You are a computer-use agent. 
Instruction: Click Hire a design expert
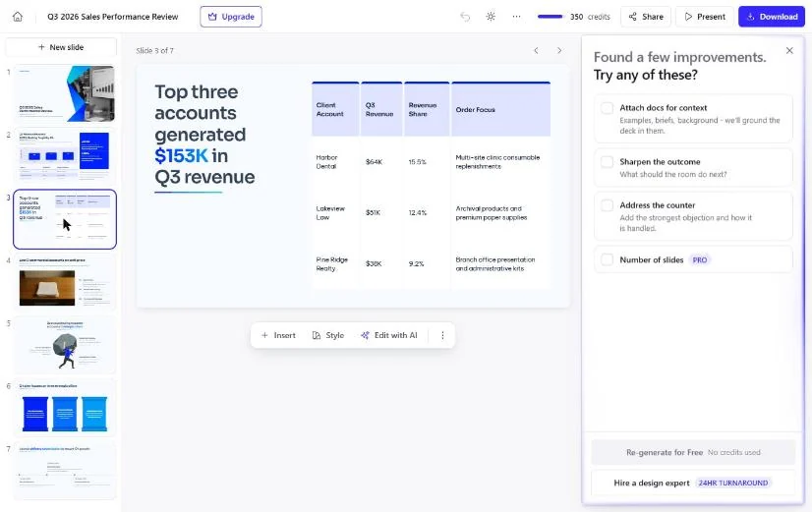point(693,483)
